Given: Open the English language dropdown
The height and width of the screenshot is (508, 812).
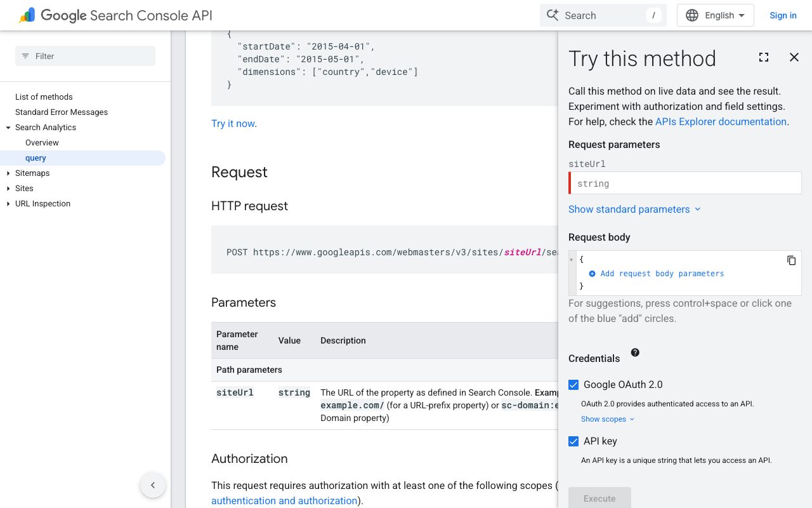Looking at the screenshot, I should pos(716,15).
